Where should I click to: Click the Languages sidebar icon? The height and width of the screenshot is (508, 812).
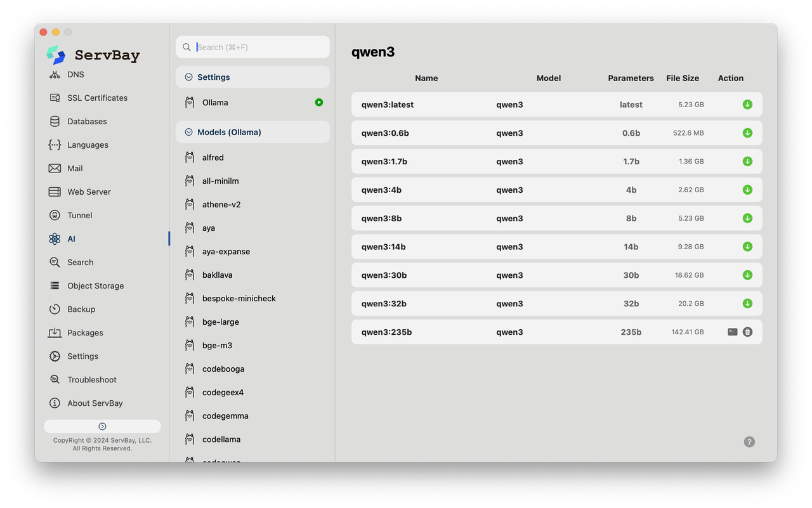(x=55, y=145)
